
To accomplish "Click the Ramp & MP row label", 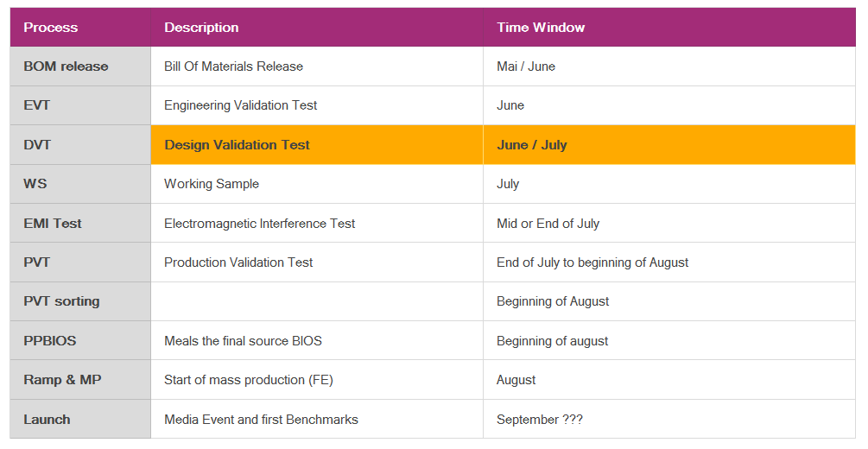I will (x=62, y=380).
